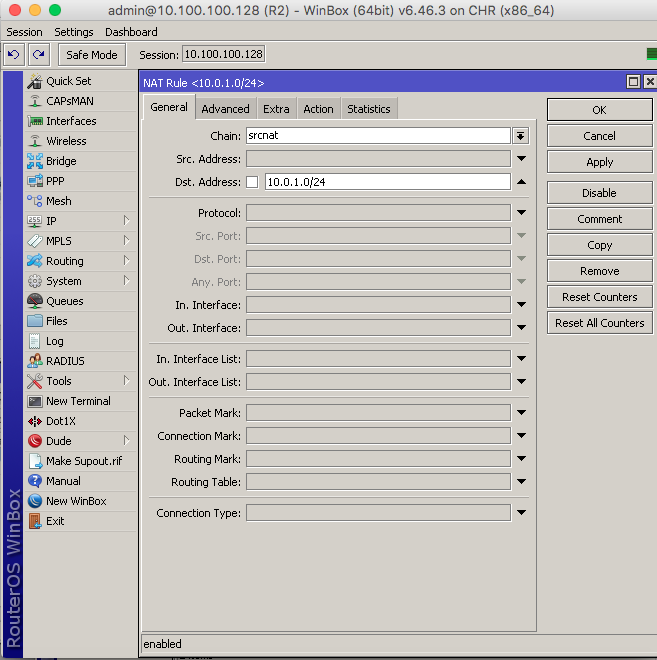Expand the Out. Interface List arrow
This screenshot has width=657, height=660.
point(521,381)
